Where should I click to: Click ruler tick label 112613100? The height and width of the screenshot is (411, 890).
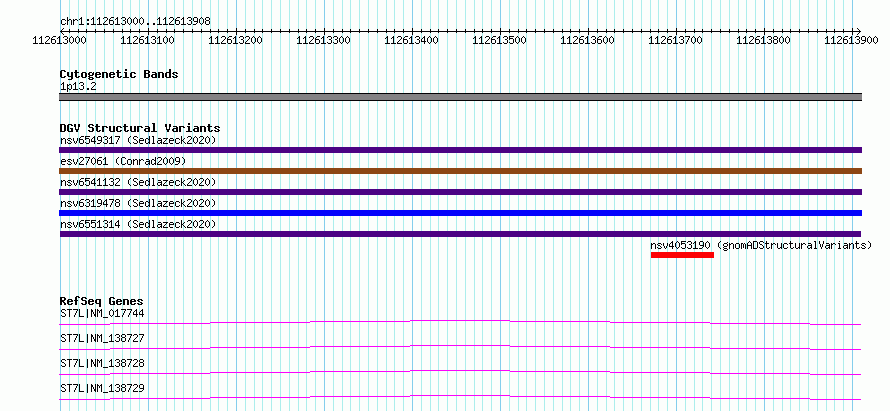pos(148,40)
